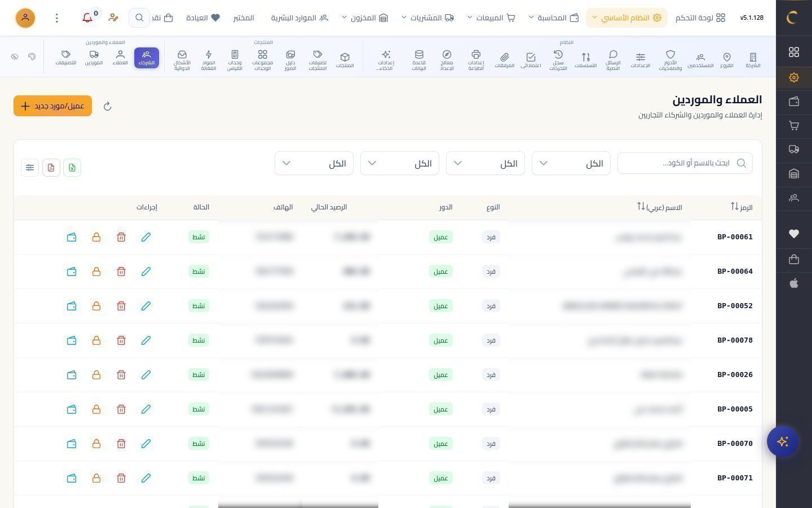812x508 pixels.
Task: Open الأدوار والصلاحيات roles shield icon
Action: [670, 59]
